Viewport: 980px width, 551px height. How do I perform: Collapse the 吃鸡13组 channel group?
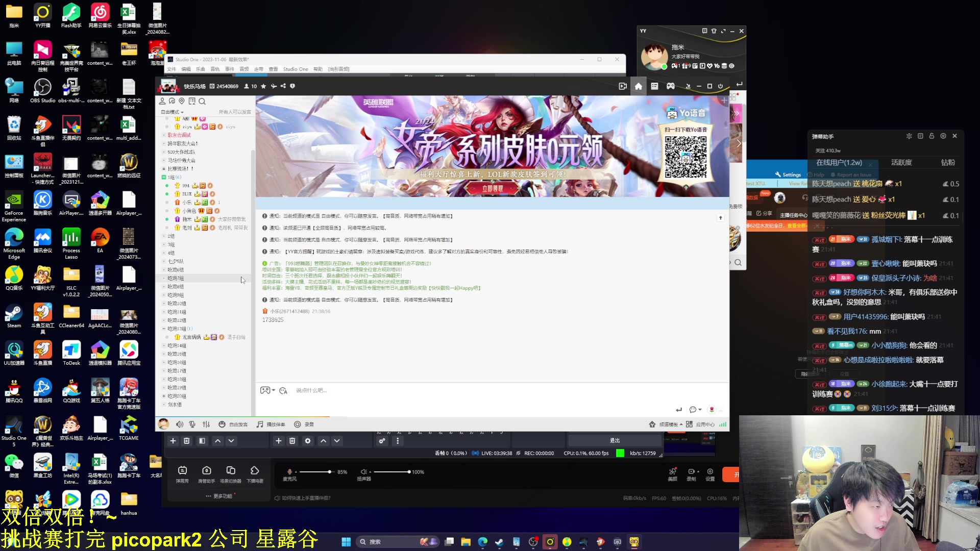pos(164,329)
